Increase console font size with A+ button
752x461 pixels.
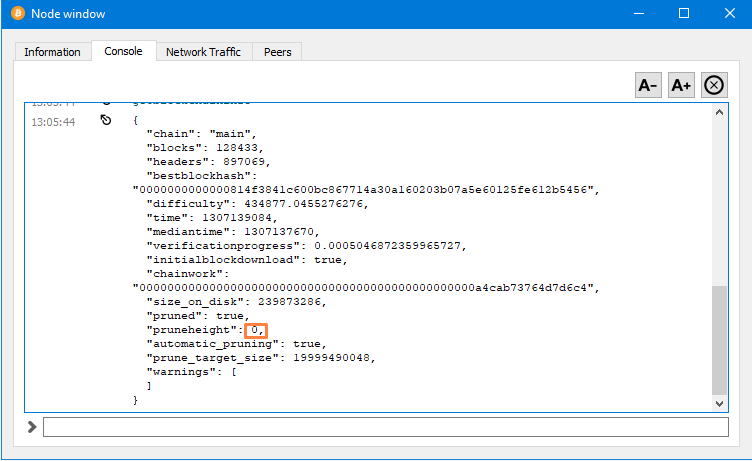(681, 85)
